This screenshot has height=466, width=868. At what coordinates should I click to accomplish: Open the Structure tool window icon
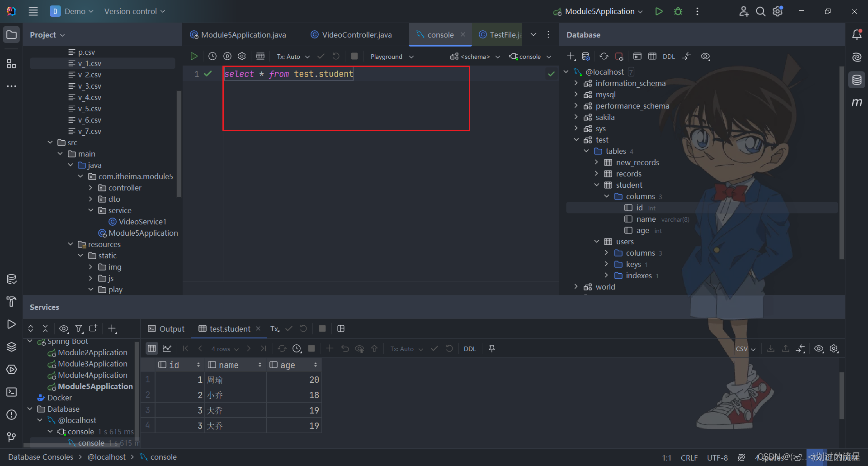point(11,63)
